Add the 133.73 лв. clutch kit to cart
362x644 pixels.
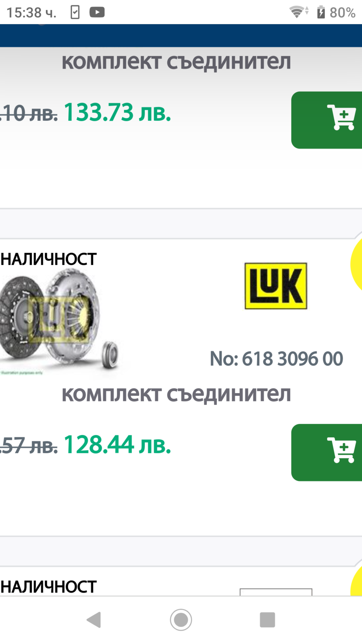coord(326,120)
